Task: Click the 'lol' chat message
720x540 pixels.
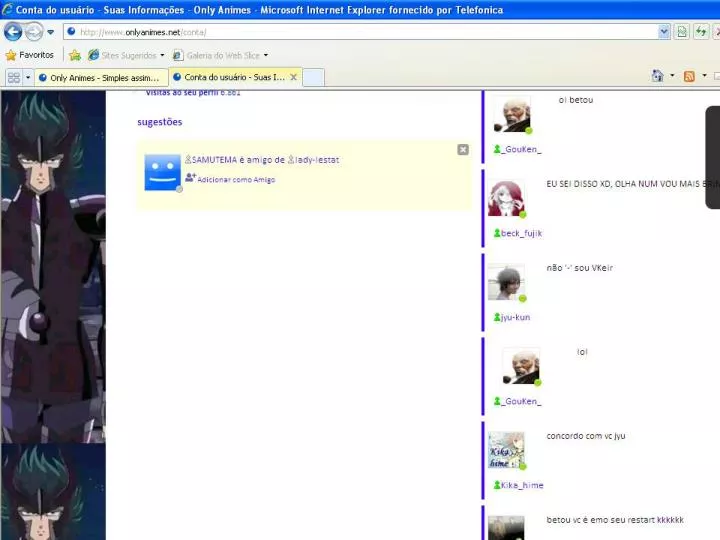Action: (582, 352)
